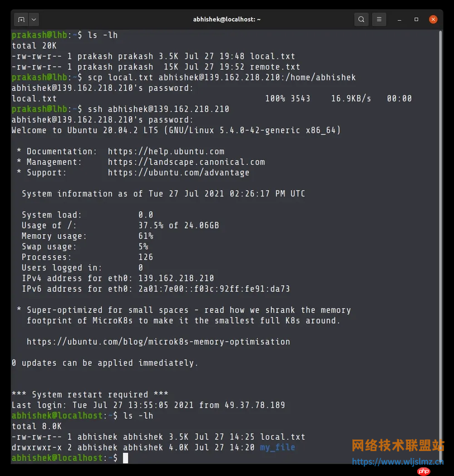Open the terminal search tool

pyautogui.click(x=361, y=20)
